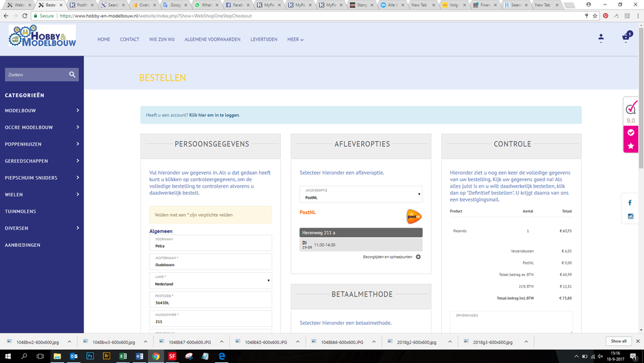This screenshot has width=644, height=363.
Task: Open the Land Nederland dropdown
Action: pos(211,280)
